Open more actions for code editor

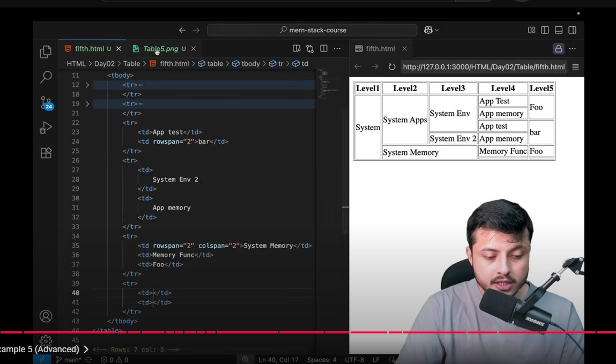pyautogui.click(x=337, y=48)
